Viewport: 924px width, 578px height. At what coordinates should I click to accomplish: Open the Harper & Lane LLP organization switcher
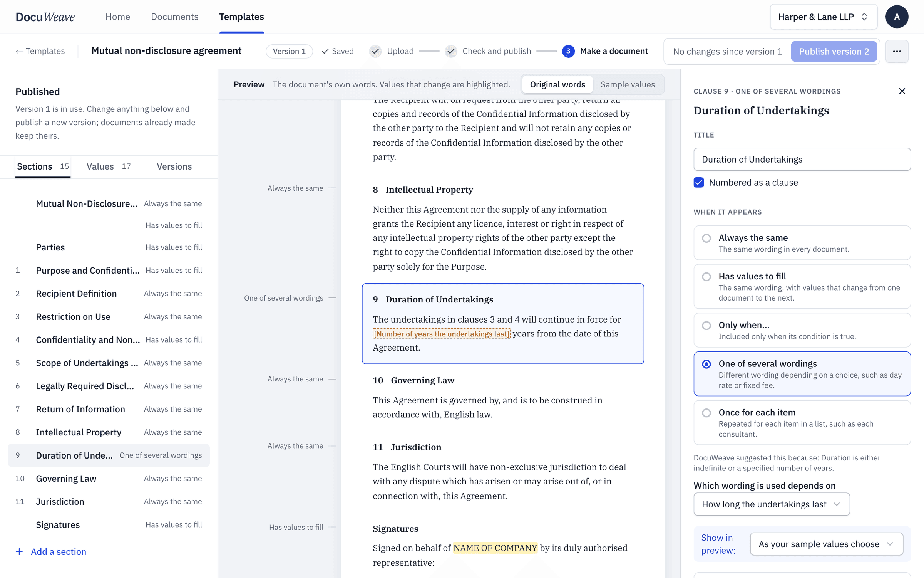[824, 17]
